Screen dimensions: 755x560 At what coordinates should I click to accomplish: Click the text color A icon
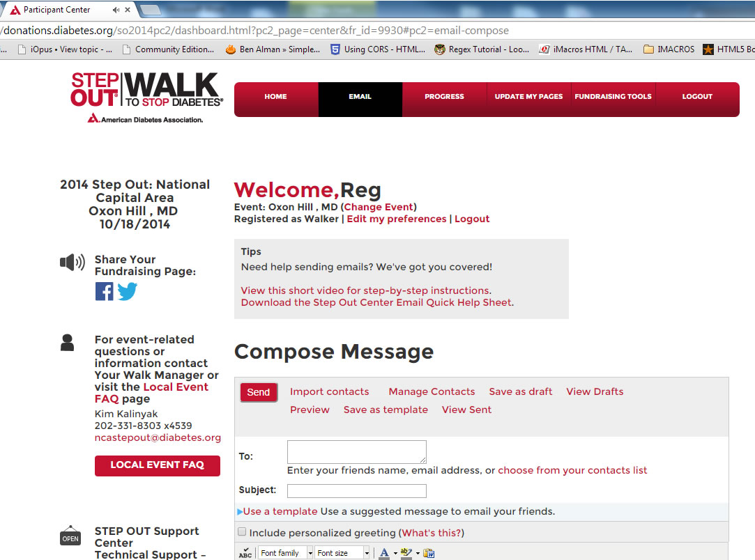[383, 553]
